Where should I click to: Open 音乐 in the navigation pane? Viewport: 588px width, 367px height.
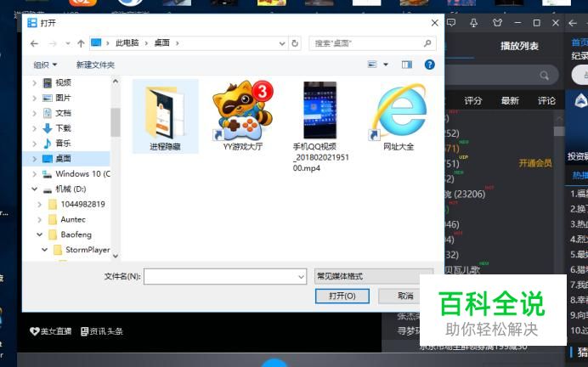pyautogui.click(x=64, y=144)
